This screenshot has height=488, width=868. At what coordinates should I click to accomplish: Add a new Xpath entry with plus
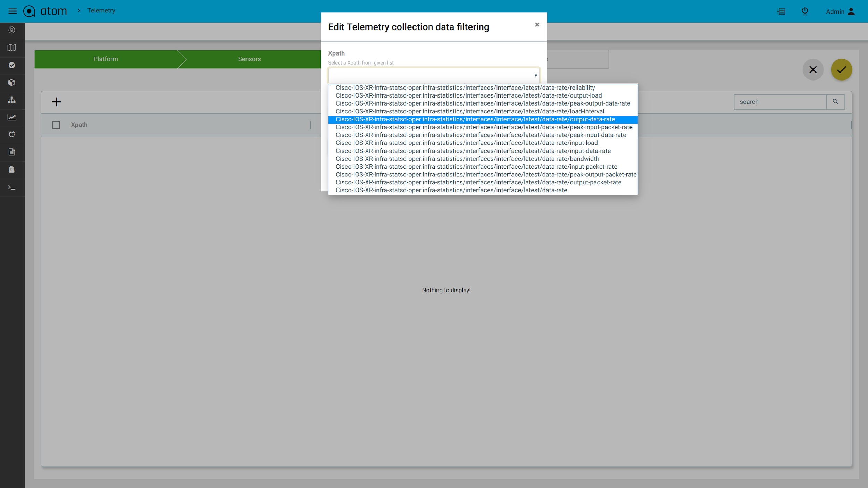click(x=56, y=102)
